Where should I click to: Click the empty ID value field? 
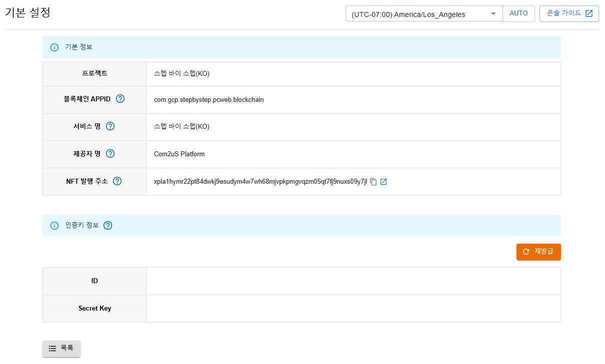point(353,281)
